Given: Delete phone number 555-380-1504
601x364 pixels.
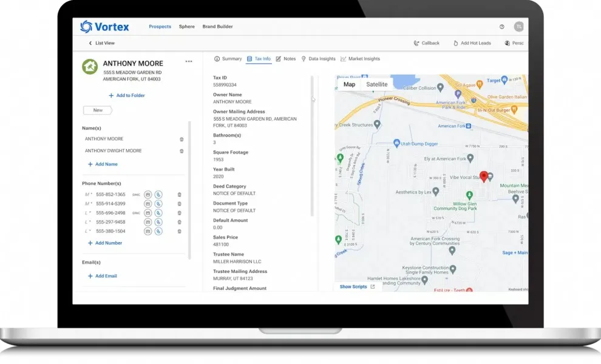Looking at the screenshot, I should 179,231.
